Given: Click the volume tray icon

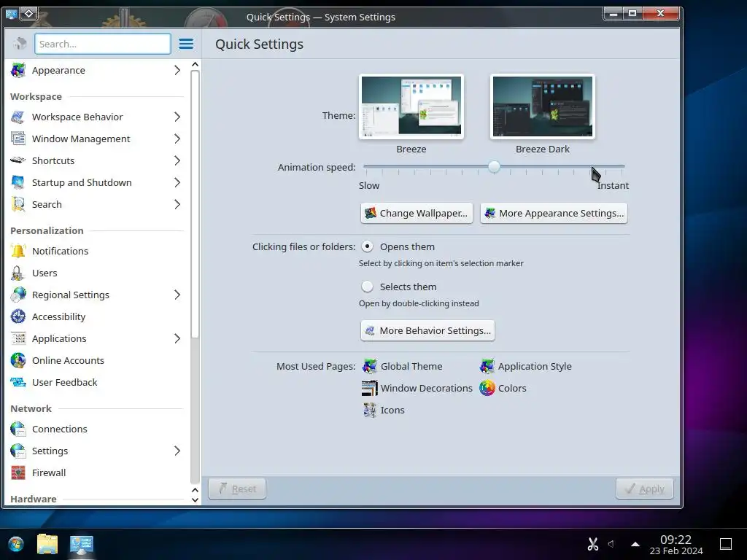Looking at the screenshot, I should 611,544.
